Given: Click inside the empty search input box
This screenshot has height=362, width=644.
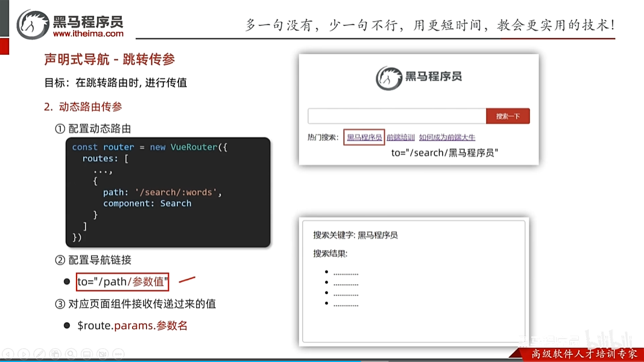Looking at the screenshot, I should tap(395, 115).
